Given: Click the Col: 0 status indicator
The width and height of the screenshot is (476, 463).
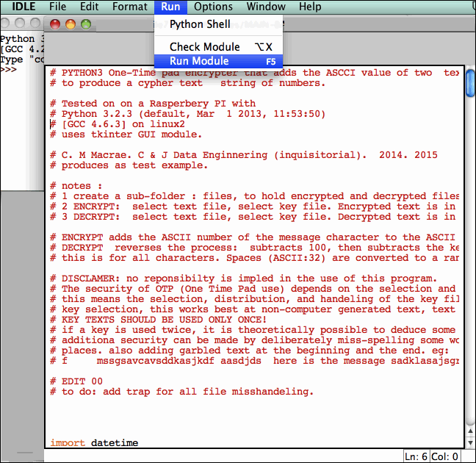Looking at the screenshot, I should click(x=444, y=456).
